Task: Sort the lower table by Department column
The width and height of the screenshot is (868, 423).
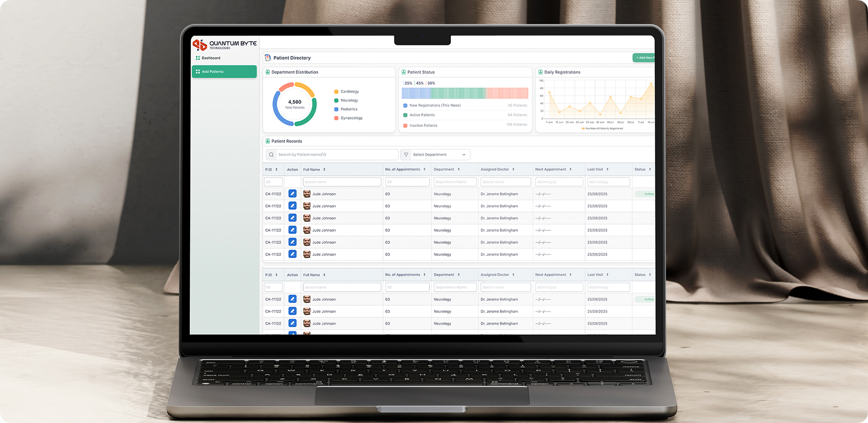Action: tap(458, 275)
